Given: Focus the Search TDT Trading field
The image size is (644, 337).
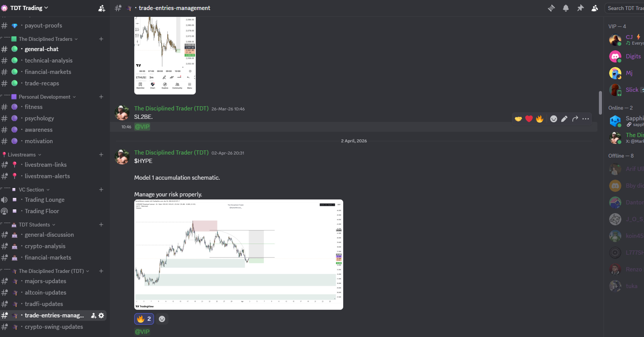Looking at the screenshot, I should (624, 8).
